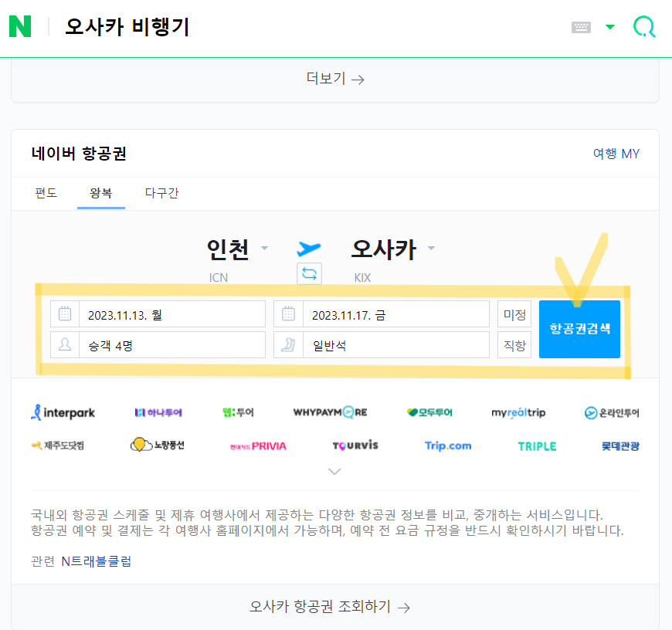Open the 승객 4명 passenger selector

tap(171, 345)
